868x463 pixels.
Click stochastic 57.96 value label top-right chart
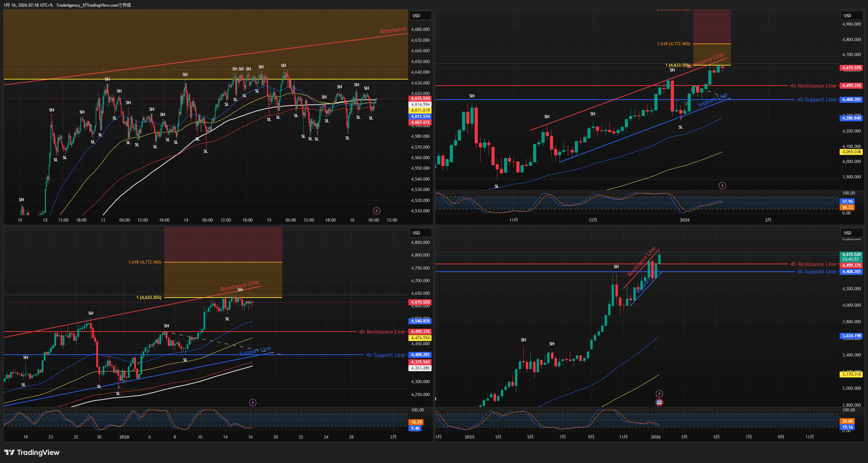[847, 202]
